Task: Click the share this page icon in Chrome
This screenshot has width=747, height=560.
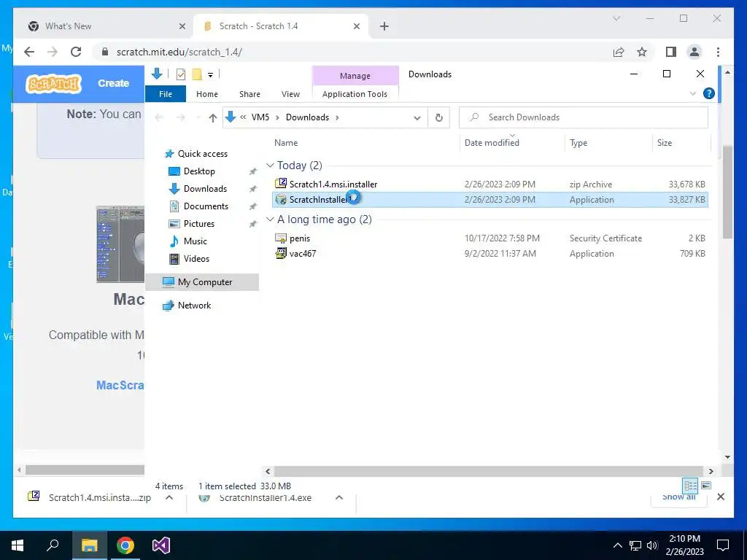Action: (619, 52)
